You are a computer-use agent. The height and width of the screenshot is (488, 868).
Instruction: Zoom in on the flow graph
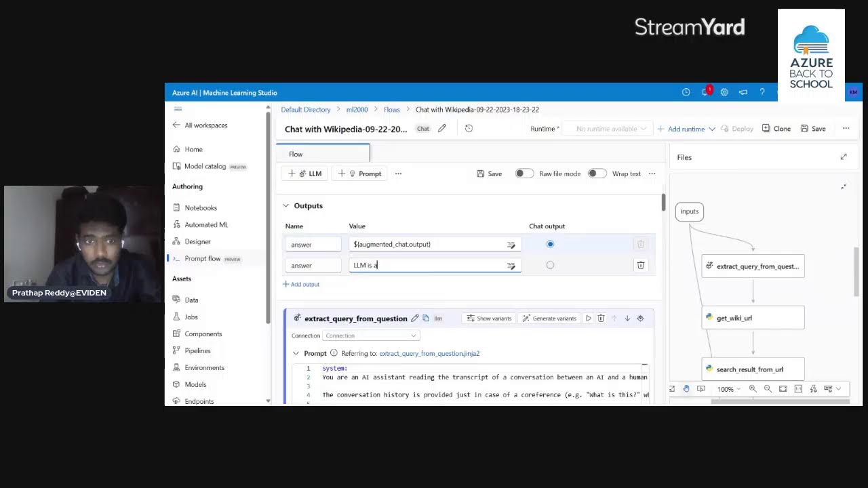coord(753,389)
